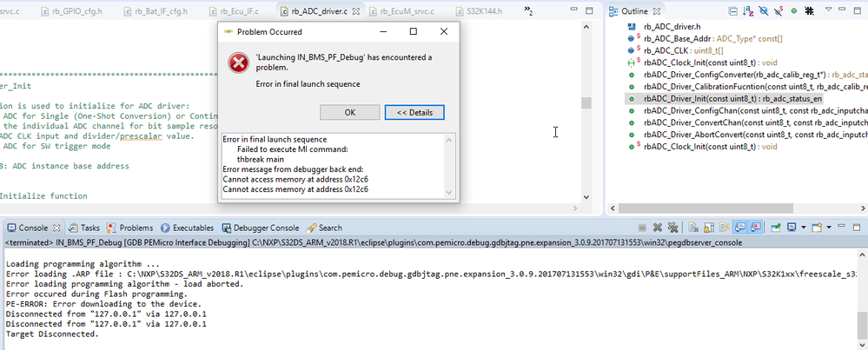Toggle hide fields in Outline toolbar
Screen dimensions: 868x350
(x=764, y=11)
